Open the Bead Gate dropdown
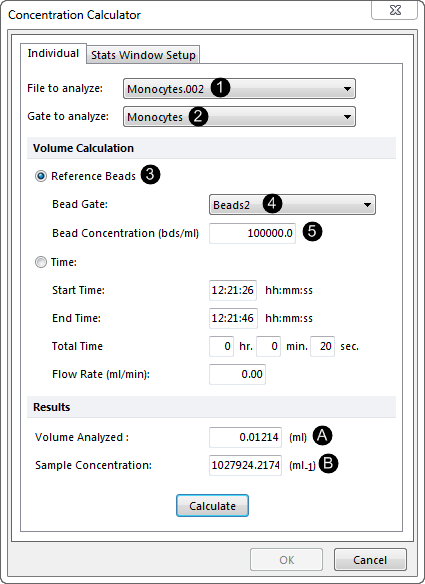425x584 pixels. tap(292, 204)
